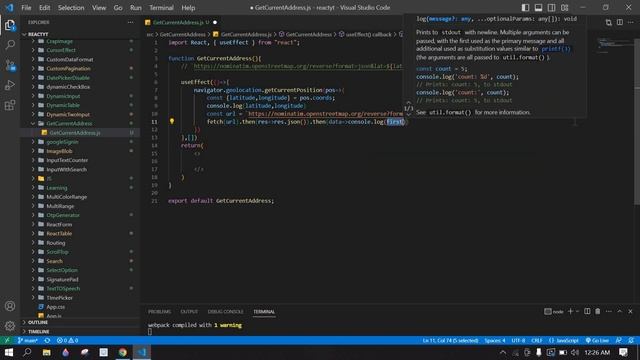Open the Search view in activity bar
Image resolution: width=640 pixels, height=360 pixels.
pos(10,44)
